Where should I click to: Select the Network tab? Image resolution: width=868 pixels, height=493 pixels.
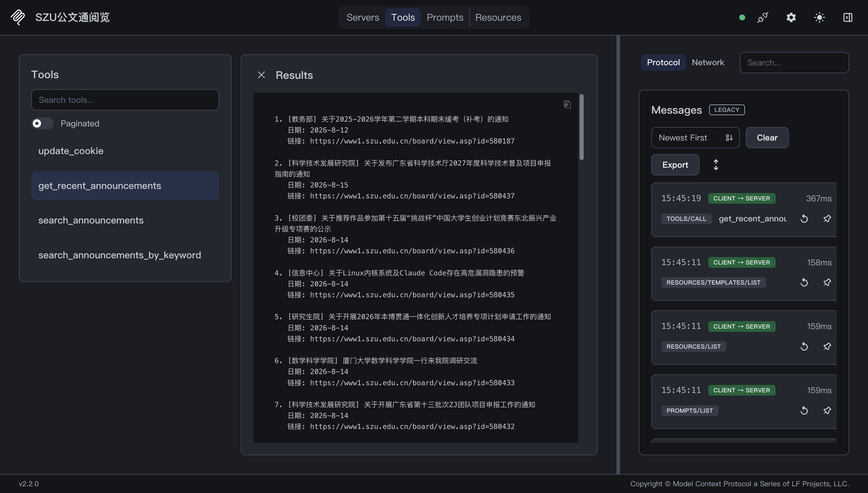(708, 62)
